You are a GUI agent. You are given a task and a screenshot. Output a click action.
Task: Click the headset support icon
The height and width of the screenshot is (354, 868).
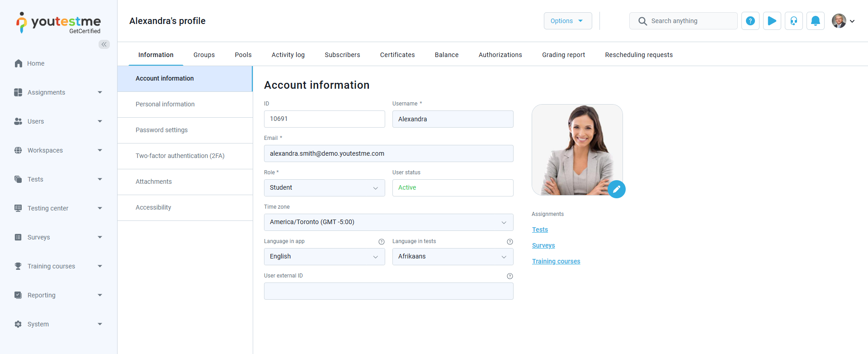click(x=794, y=21)
